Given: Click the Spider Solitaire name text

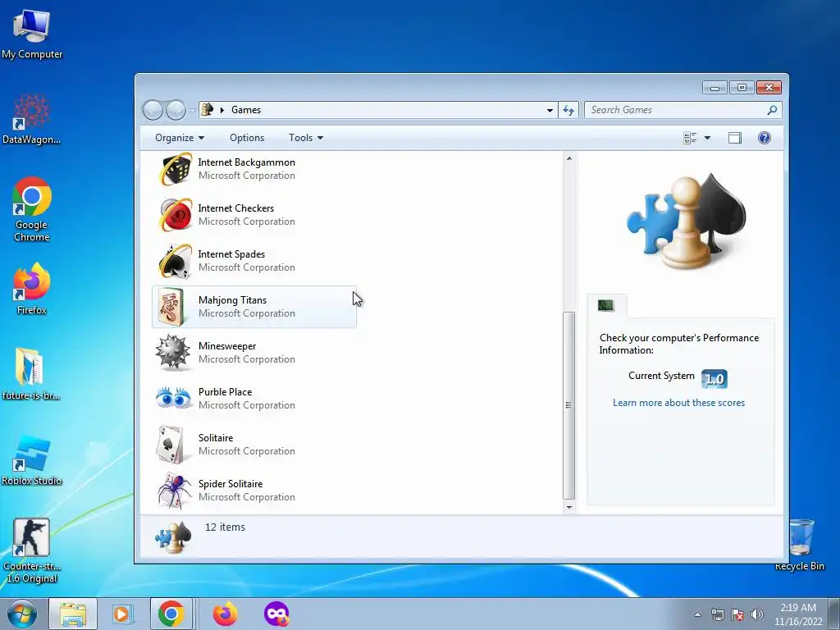Looking at the screenshot, I should (x=231, y=484).
